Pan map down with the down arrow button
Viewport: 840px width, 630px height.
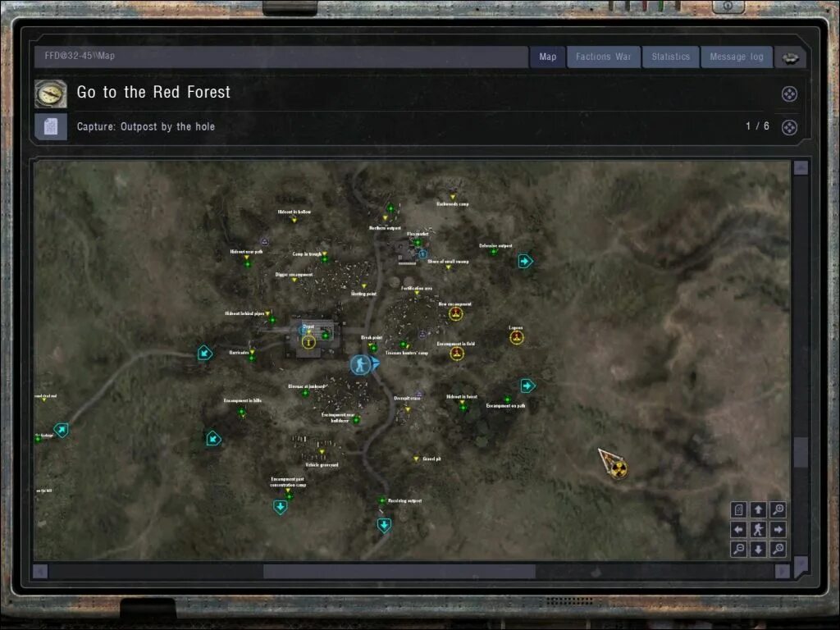(758, 549)
